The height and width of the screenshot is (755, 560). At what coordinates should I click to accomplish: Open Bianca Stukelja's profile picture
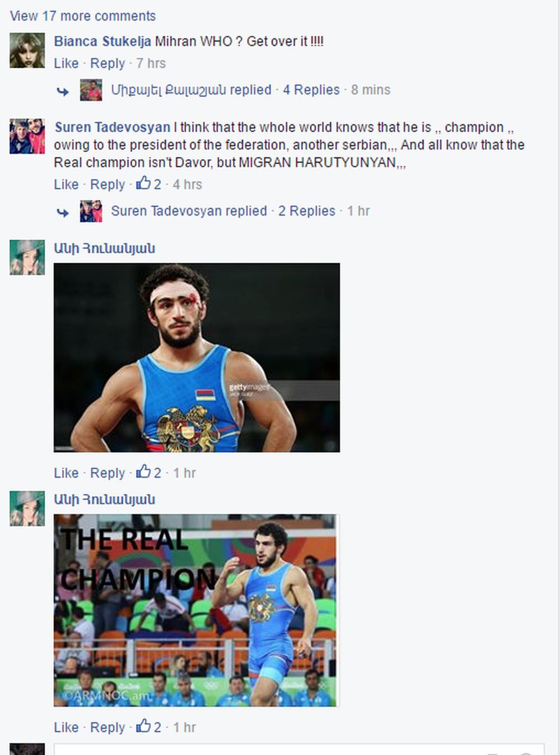(x=27, y=50)
